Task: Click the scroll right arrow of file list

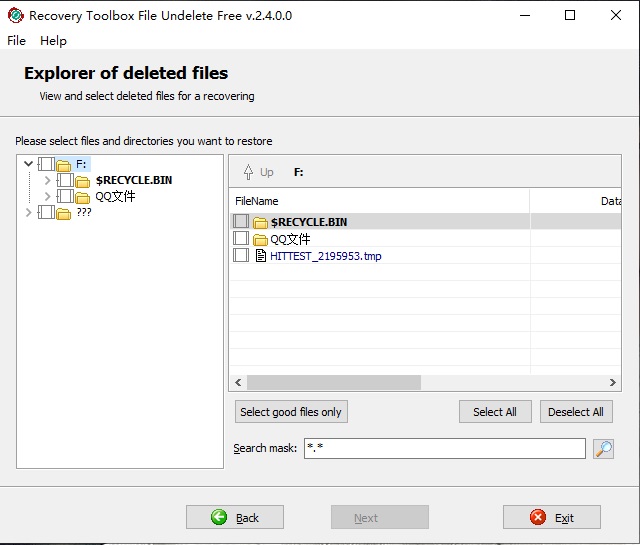Action: (613, 383)
